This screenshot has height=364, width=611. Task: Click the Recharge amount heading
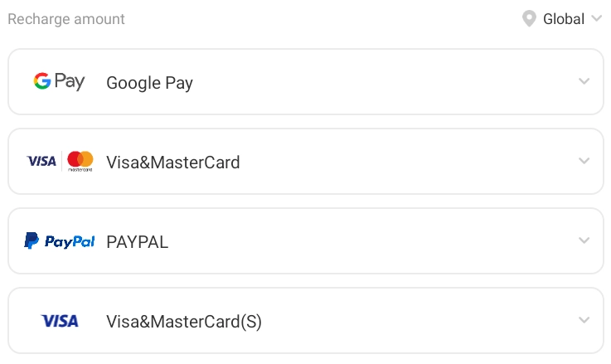66,19
